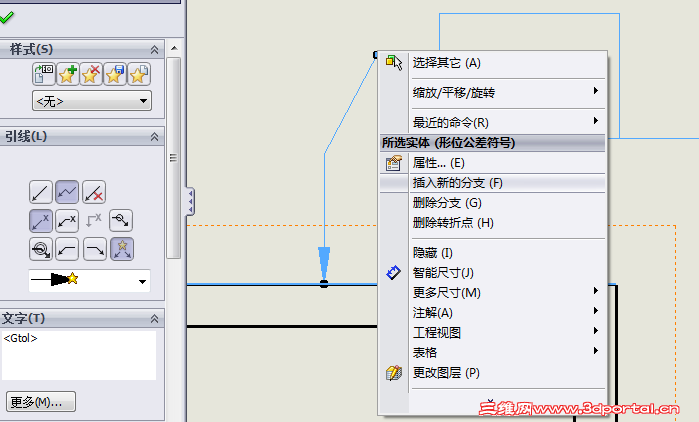Choose 智能尺寸(J) menu item
The image size is (699, 422).
[x=493, y=273]
